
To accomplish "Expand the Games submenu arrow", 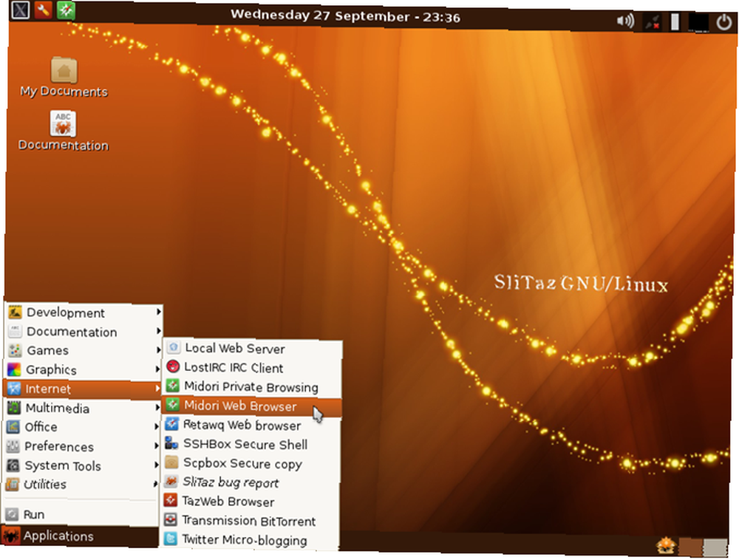I will tap(158, 350).
